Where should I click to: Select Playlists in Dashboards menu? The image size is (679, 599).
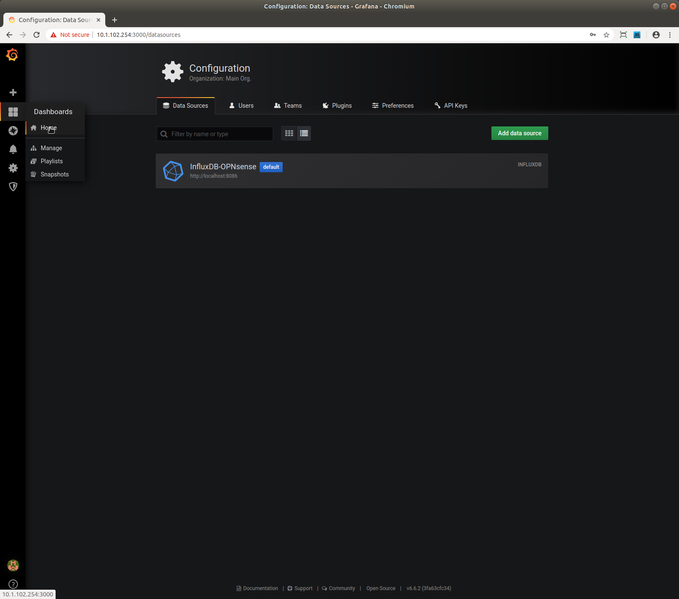pyautogui.click(x=55, y=161)
